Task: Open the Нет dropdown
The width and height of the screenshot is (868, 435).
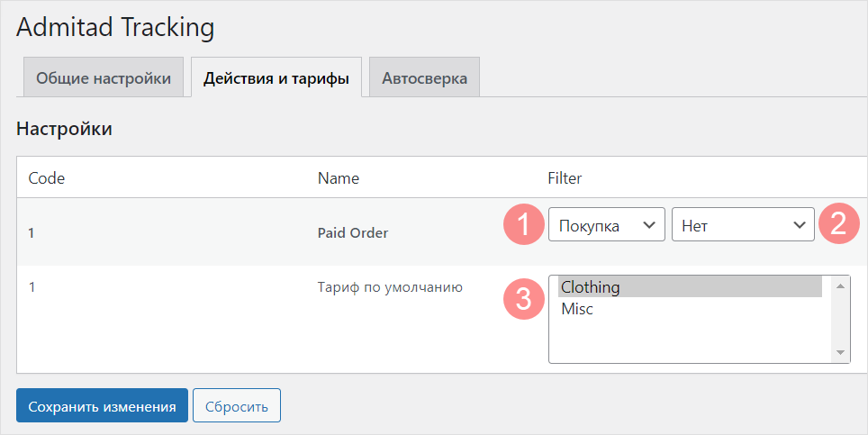Action: 742,225
